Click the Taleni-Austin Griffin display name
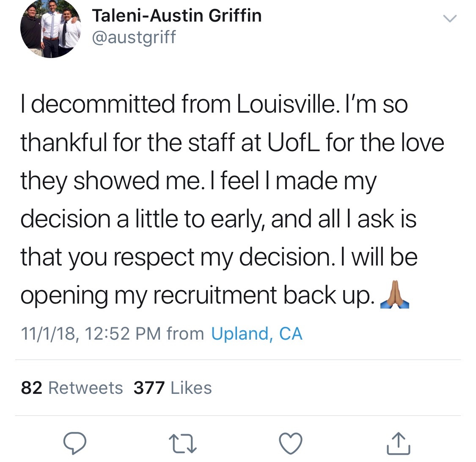Image resolution: width=476 pixels, height=462 pixels. coord(177,16)
